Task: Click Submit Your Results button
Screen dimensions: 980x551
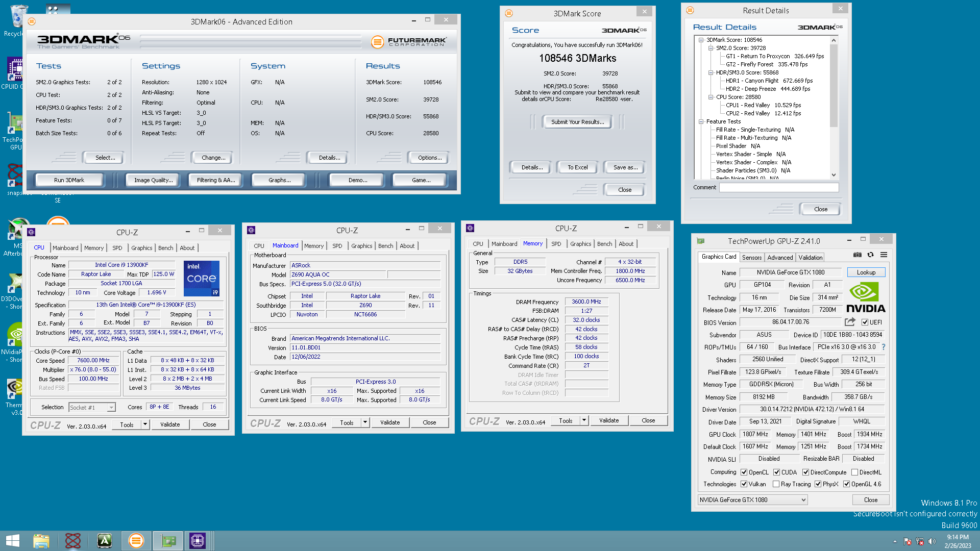Action: pos(577,122)
